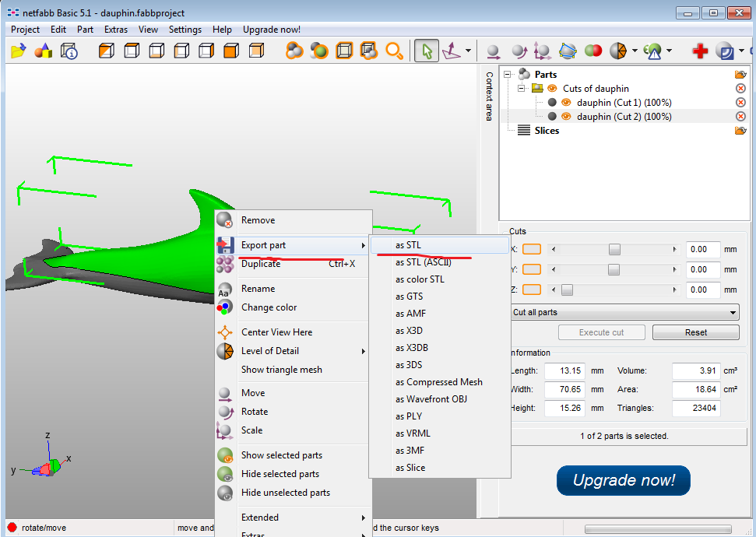Remove Cuts of dauphin group with red X
Image resolution: width=756 pixels, height=537 pixels.
(740, 88)
